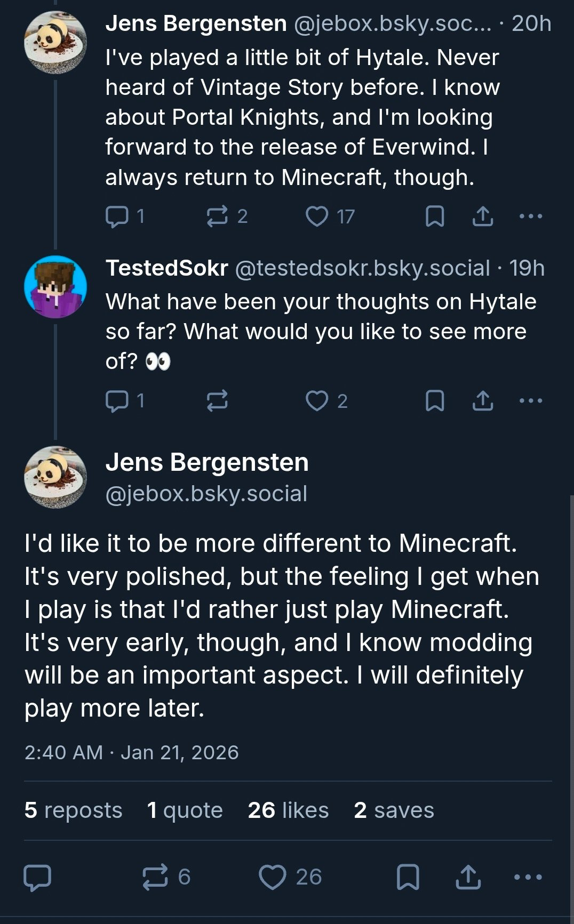View the 1 quote list
The width and height of the screenshot is (574, 924).
(x=185, y=810)
